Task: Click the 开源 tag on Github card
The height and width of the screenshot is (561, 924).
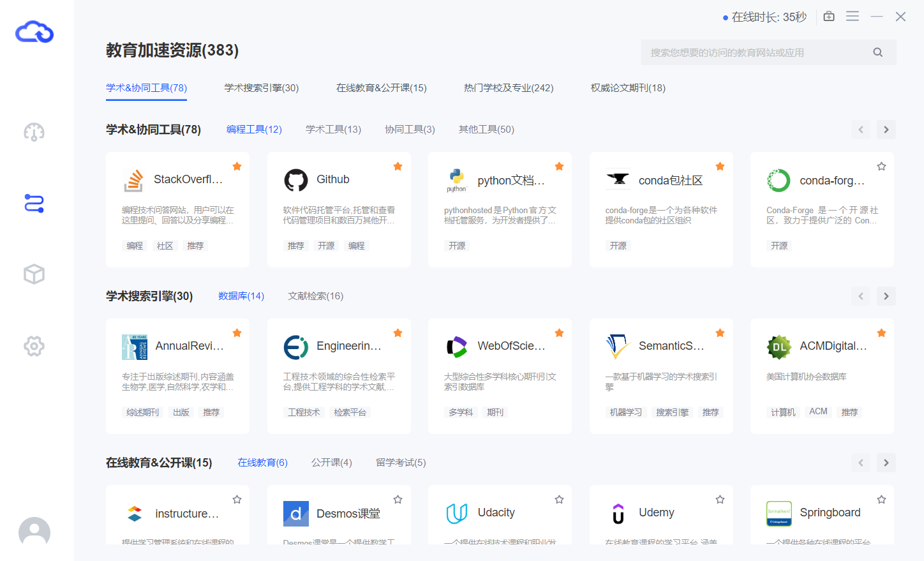Action: (x=326, y=246)
